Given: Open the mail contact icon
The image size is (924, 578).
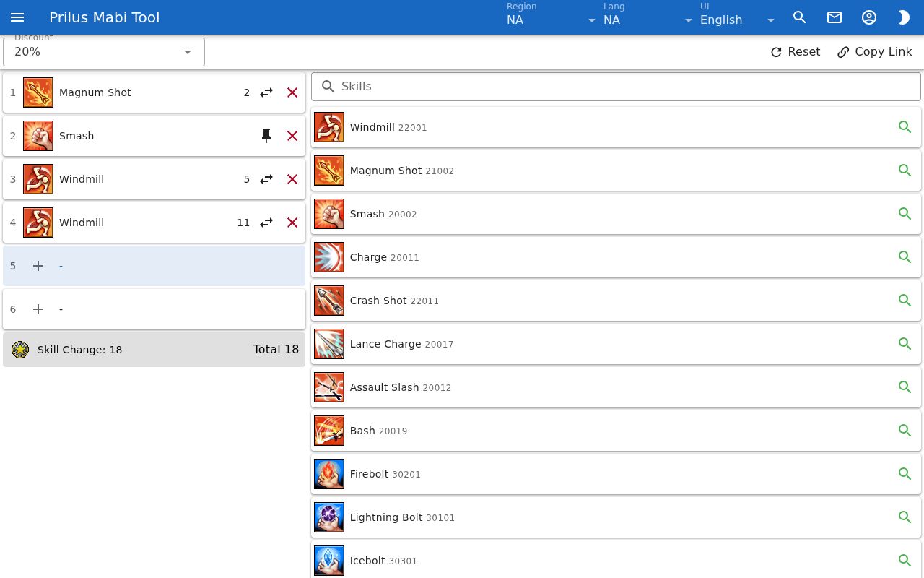Looking at the screenshot, I should tap(834, 17).
